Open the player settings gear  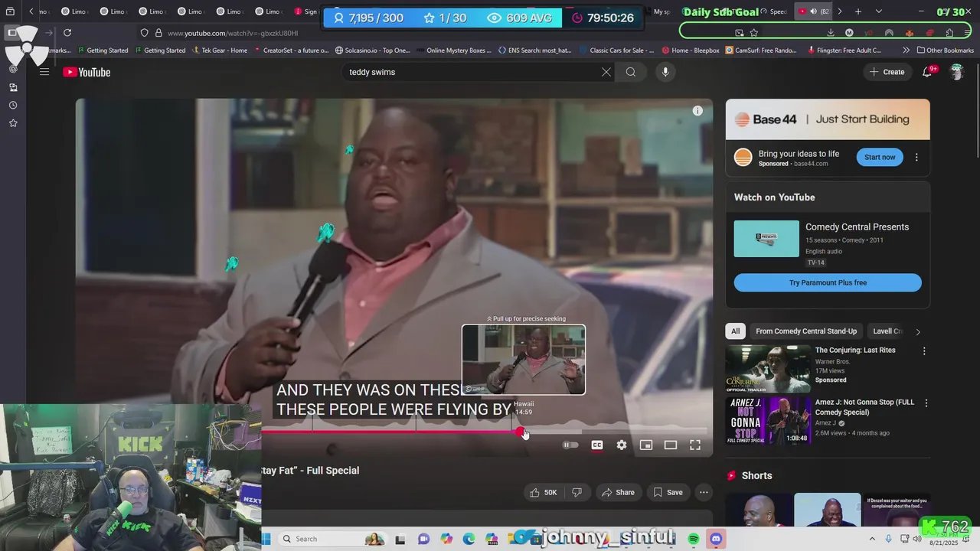(622, 445)
